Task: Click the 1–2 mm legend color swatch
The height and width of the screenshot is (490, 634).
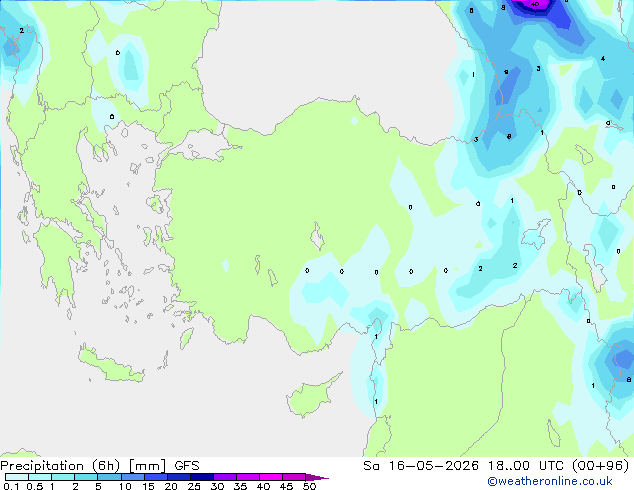Action: point(63,477)
